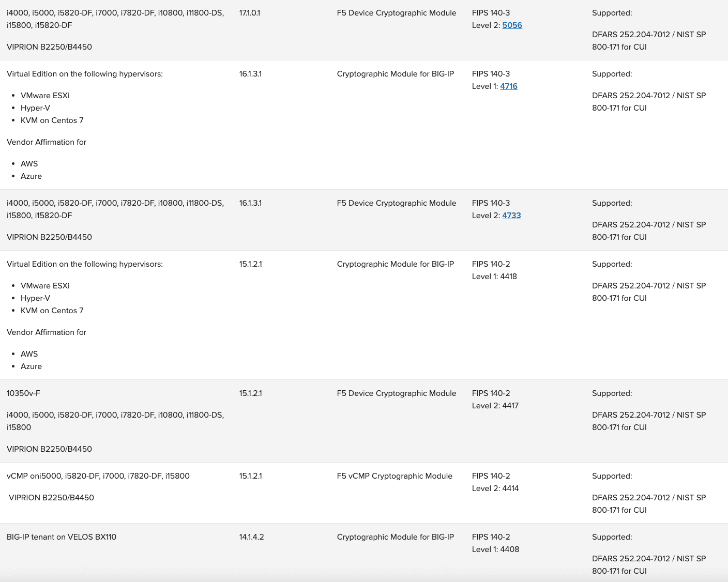Screen dimensions: 728x582
Task: Click the F5 vCMP Cryptographic Module text
Action: pyautogui.click(x=395, y=476)
